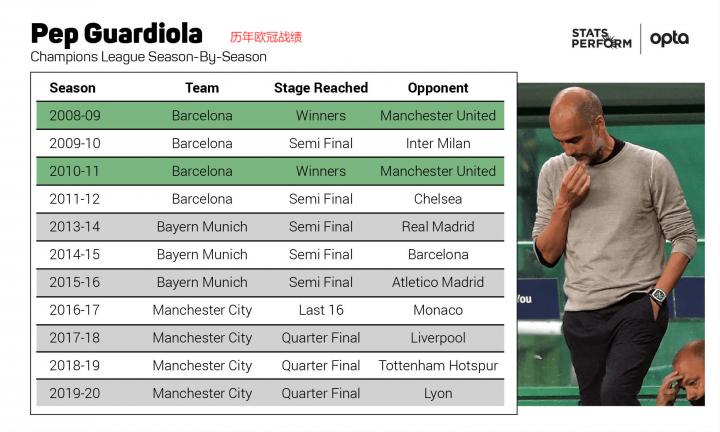Click the Last 16 stage cell
The width and height of the screenshot is (720, 432).
coord(321,310)
